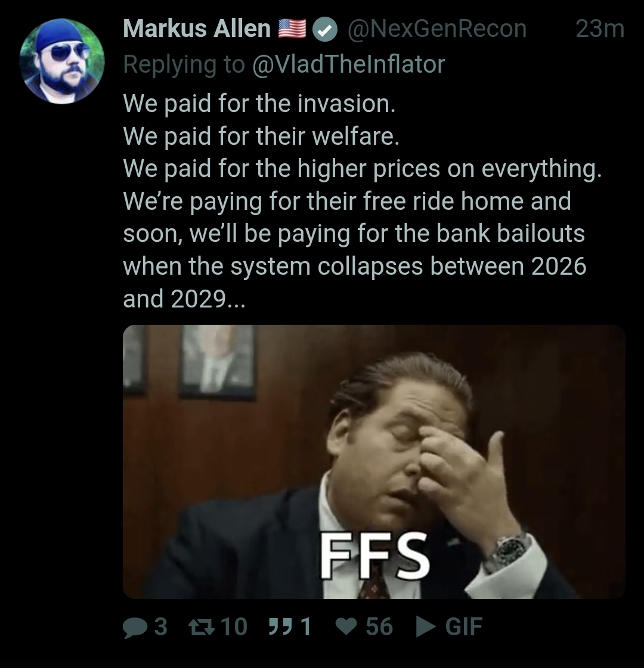Viewport: 644px width, 668px height.
Task: Like the tweet with the heart icon
Action: 346,627
